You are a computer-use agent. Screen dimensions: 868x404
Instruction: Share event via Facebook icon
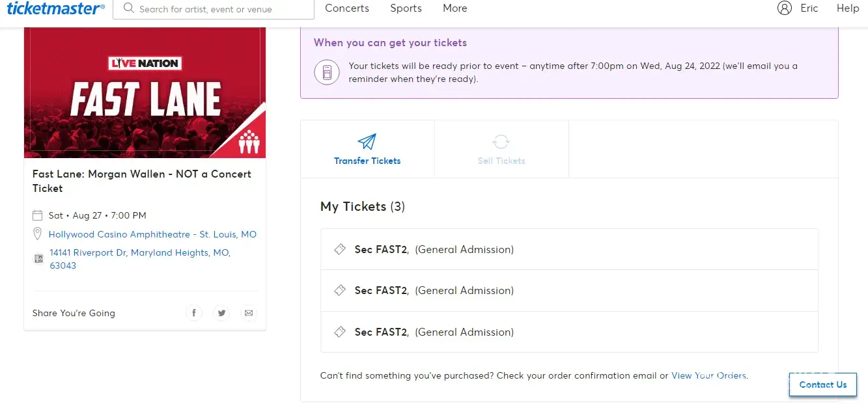pos(194,313)
